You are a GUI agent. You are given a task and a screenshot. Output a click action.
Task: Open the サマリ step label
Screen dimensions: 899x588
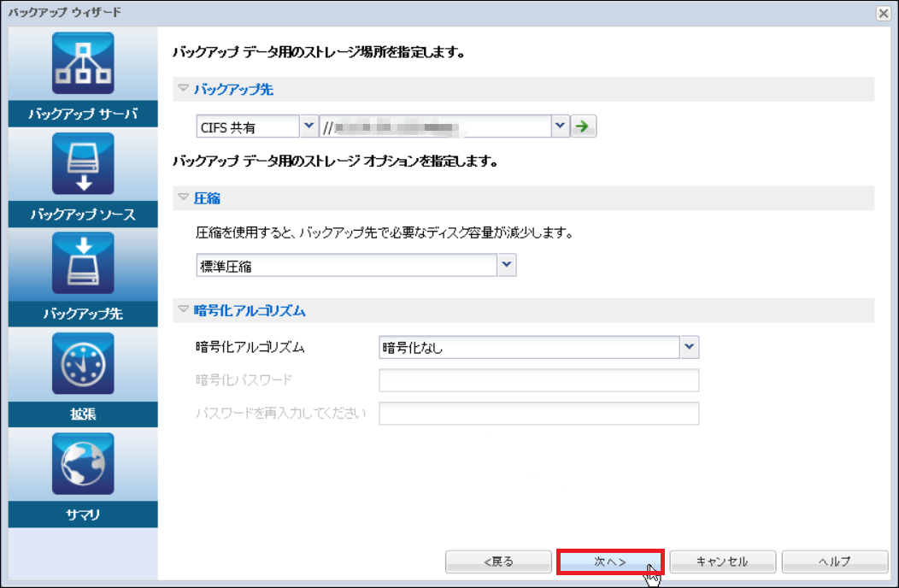point(83,514)
